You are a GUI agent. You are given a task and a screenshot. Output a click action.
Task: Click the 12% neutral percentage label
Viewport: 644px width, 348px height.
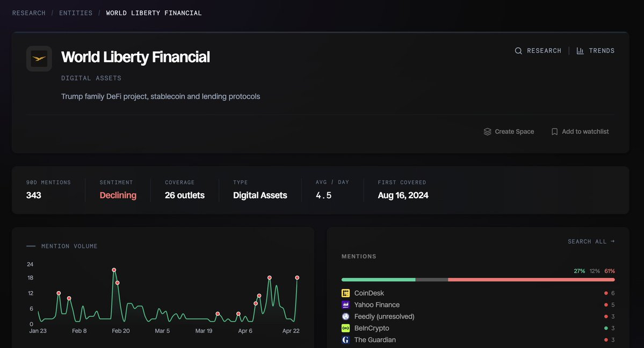point(594,271)
